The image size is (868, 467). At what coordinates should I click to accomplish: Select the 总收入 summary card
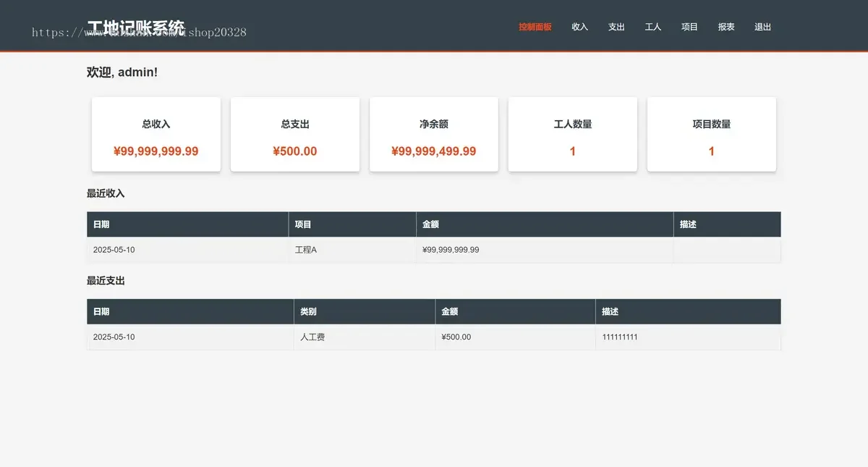156,134
